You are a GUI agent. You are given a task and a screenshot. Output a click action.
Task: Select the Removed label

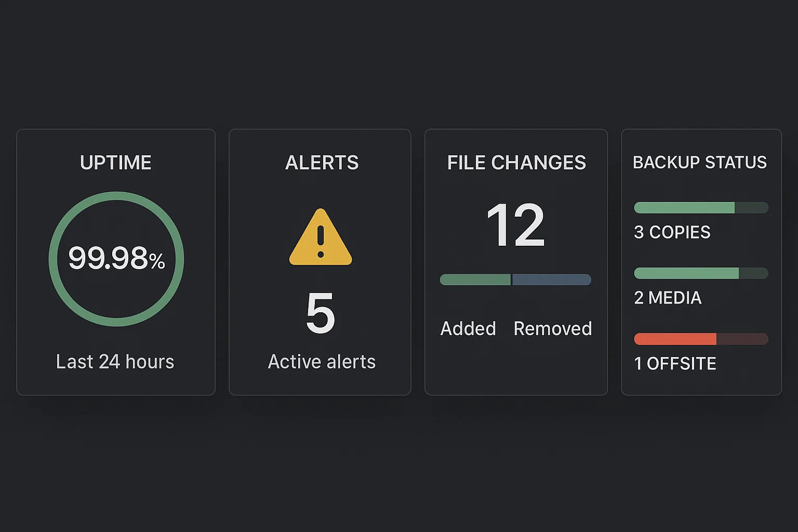(553, 328)
